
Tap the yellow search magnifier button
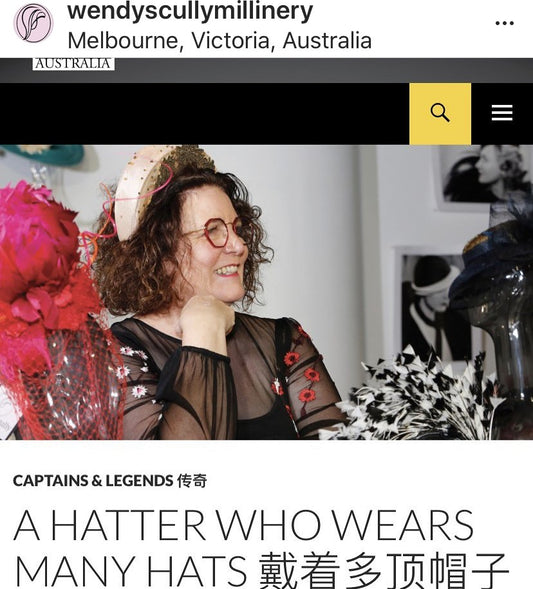click(x=440, y=113)
